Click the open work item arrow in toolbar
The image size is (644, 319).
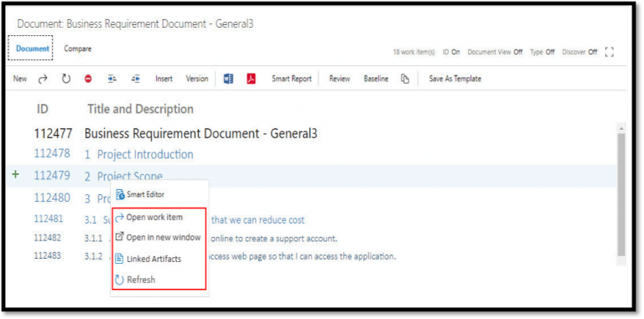tap(43, 80)
